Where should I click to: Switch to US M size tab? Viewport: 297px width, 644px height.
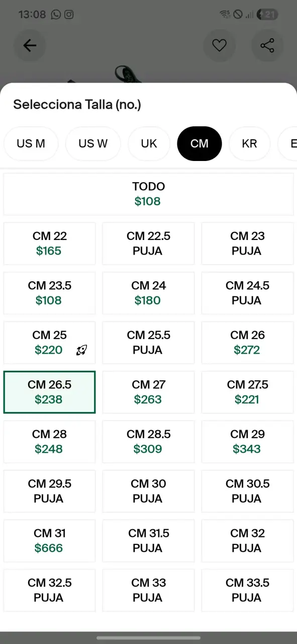[31, 143]
